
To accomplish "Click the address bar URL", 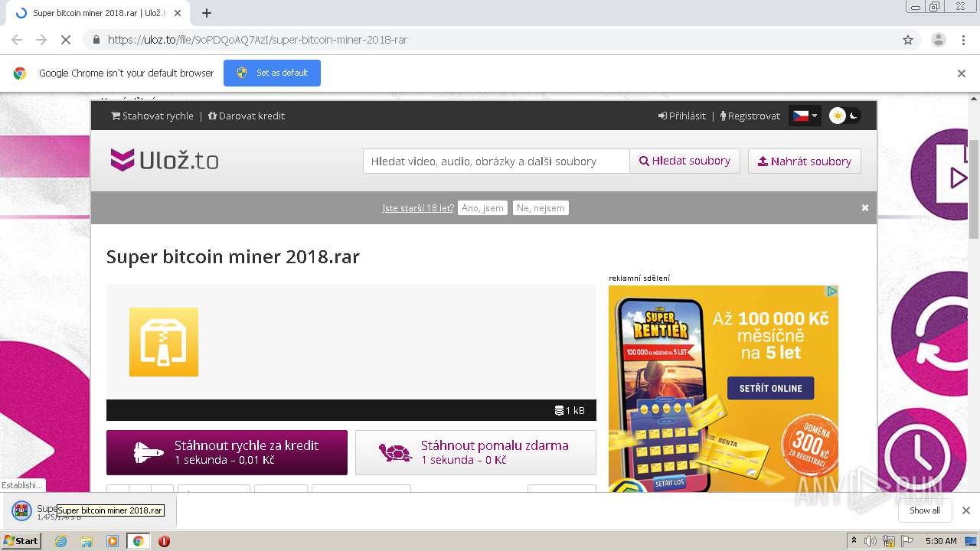I will click(x=257, y=40).
